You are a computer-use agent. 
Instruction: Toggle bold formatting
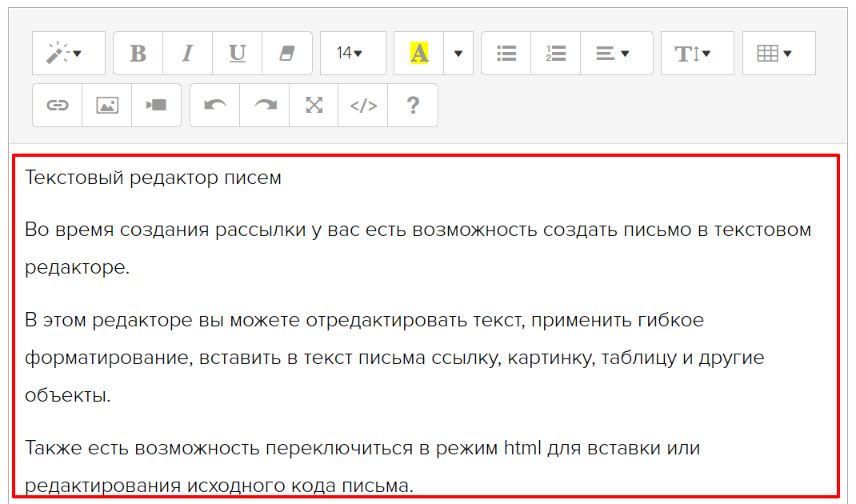[x=138, y=54]
